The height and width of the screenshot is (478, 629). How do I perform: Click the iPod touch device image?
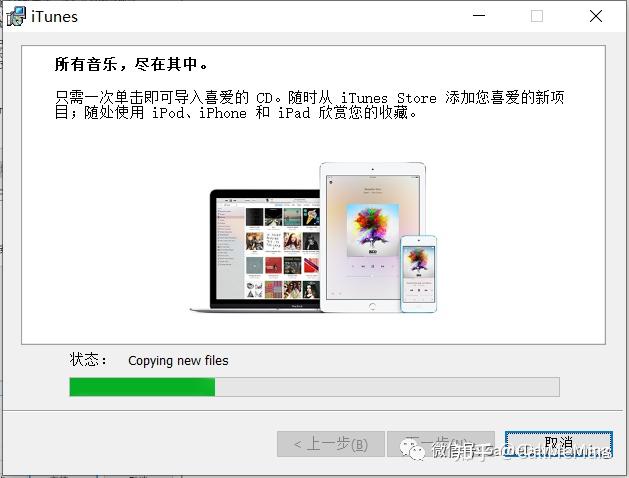418,274
